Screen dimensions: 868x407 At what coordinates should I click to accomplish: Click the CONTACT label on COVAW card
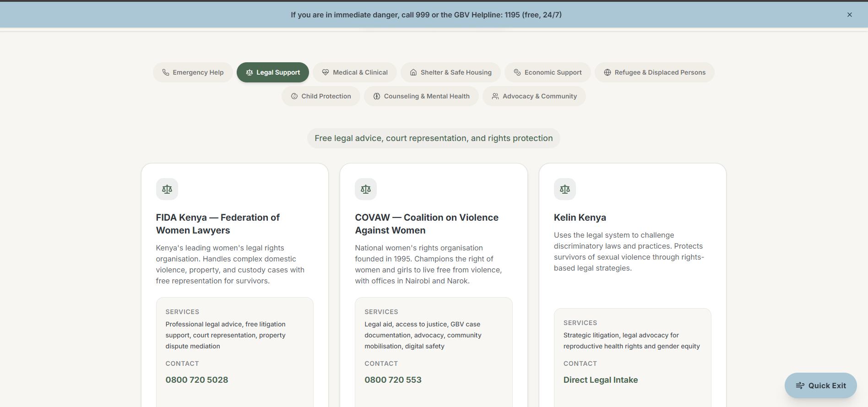tap(381, 364)
